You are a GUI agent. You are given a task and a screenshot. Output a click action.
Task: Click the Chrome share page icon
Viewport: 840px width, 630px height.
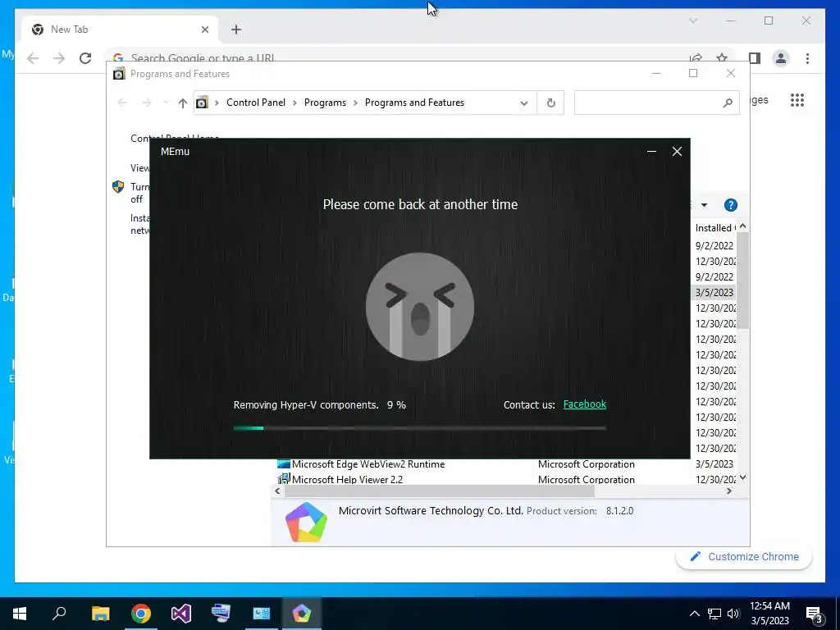coord(696,58)
